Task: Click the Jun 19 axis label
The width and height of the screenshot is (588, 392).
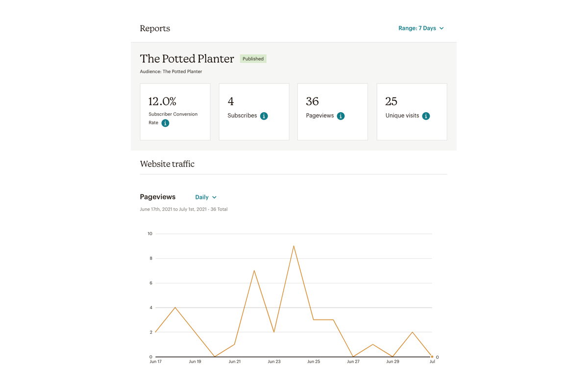Action: click(x=195, y=362)
